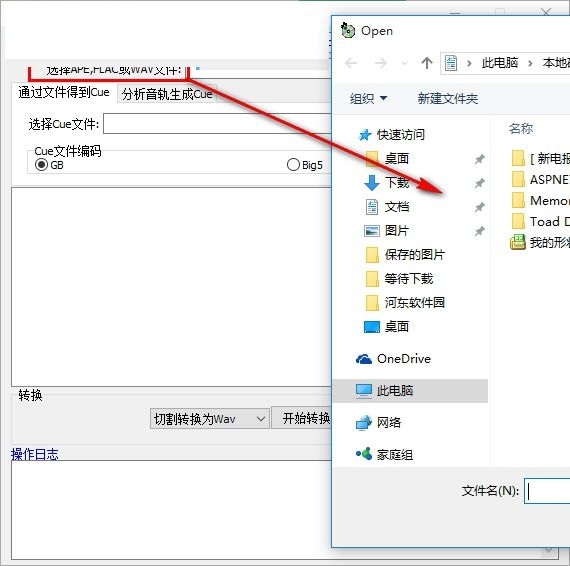Open 保存的图片 folder in sidebar

[405, 254]
